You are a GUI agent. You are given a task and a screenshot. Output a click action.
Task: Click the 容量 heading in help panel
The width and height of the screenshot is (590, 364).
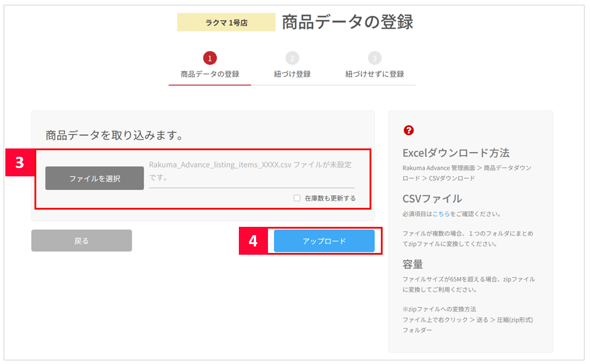click(412, 264)
